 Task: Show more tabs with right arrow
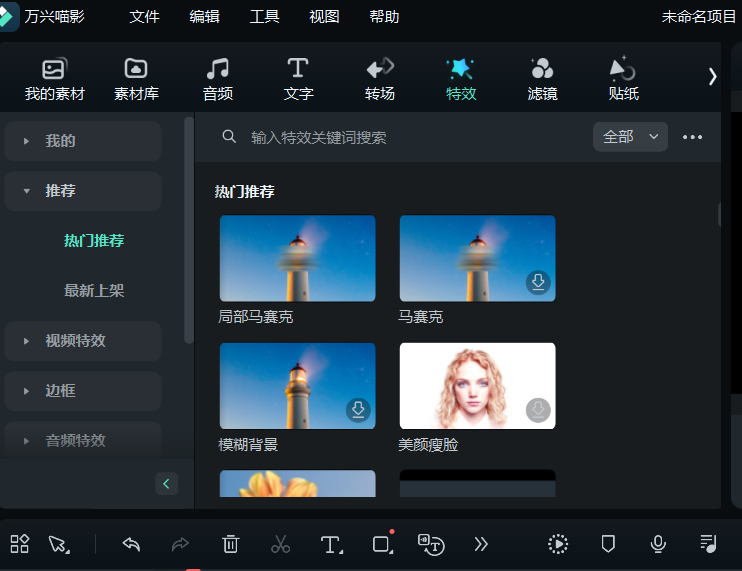pyautogui.click(x=712, y=77)
